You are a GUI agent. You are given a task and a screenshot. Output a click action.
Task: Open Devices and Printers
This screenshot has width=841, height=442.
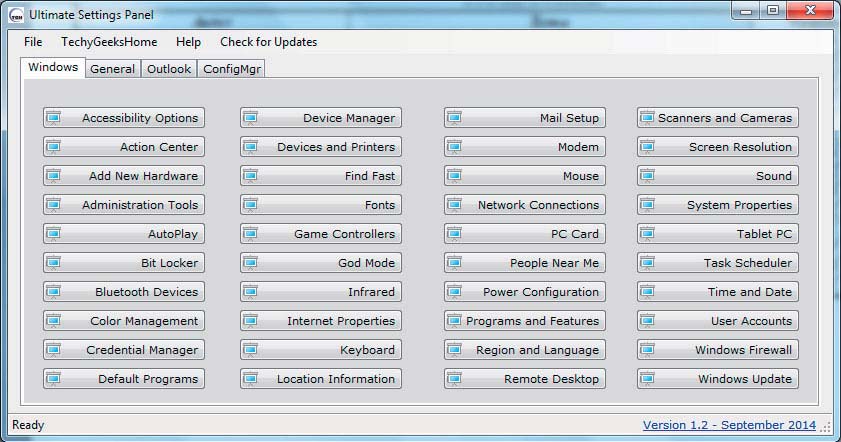(x=321, y=146)
